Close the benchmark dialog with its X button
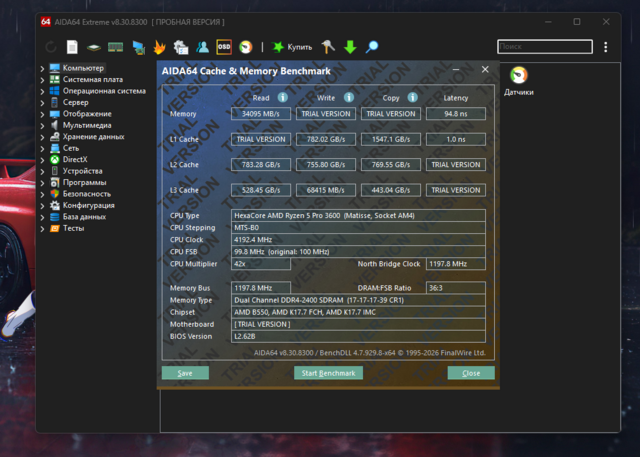 (x=485, y=69)
